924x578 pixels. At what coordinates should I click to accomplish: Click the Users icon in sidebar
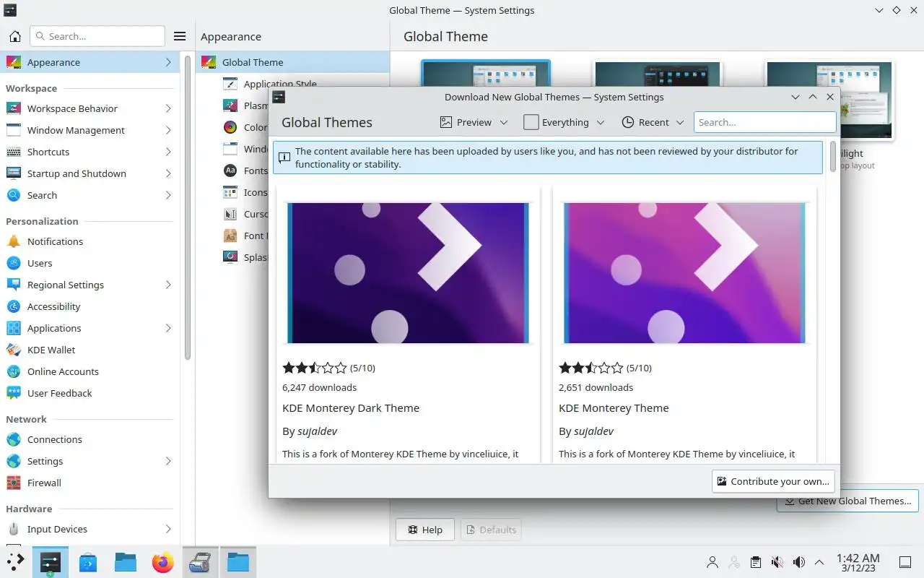(14, 263)
